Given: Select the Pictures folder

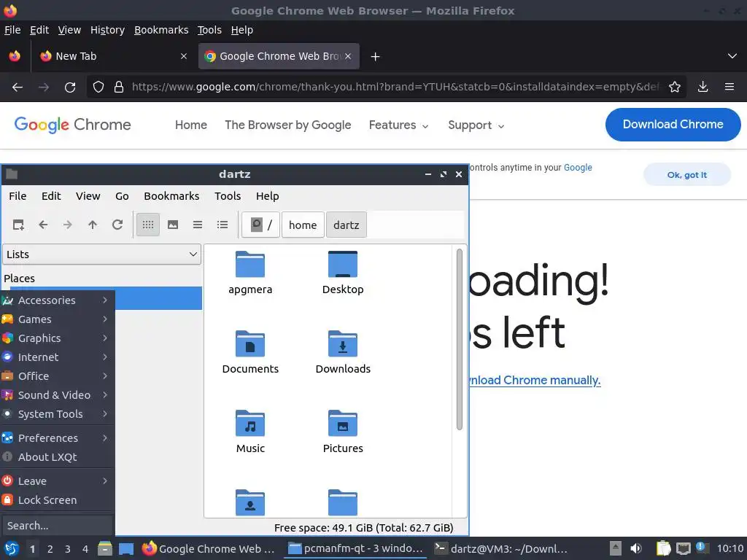Looking at the screenshot, I should pos(343,432).
